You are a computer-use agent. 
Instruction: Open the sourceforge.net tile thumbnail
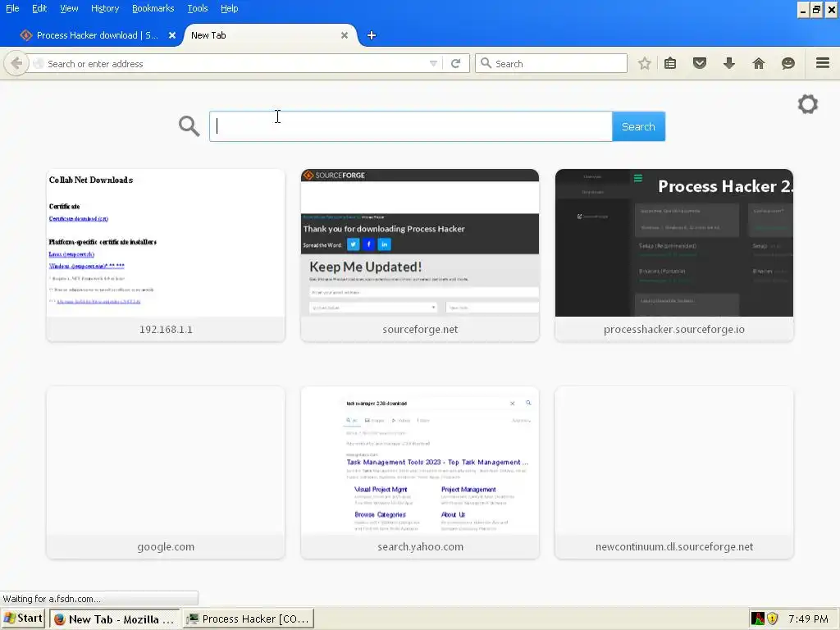click(x=420, y=255)
